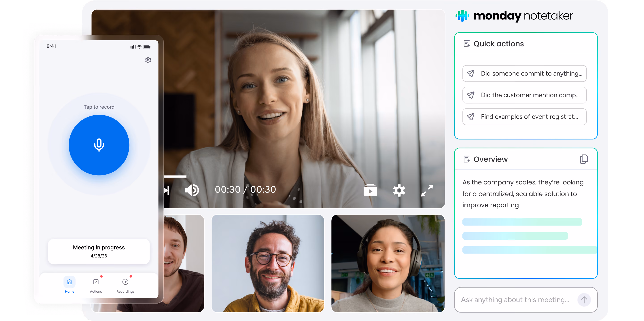Viewport: 644px width, 321px height.
Task: Select 'Find examples of event registrat...' quick action
Action: coord(524,117)
